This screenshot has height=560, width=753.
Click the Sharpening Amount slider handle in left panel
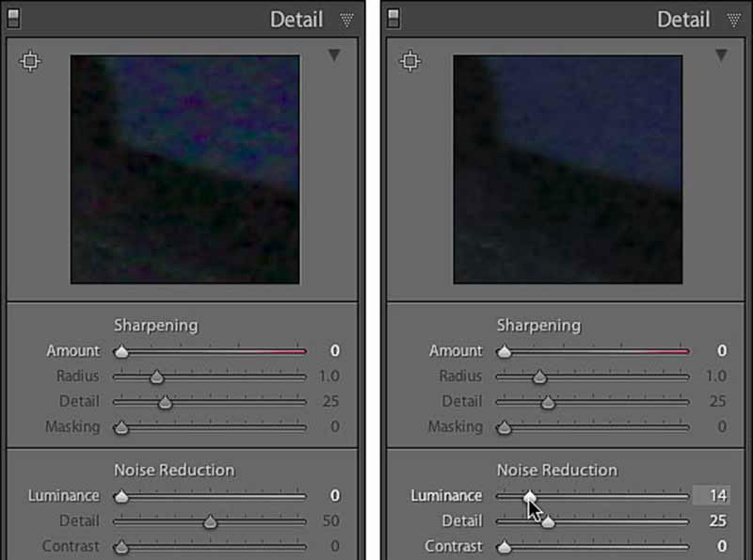[120, 352]
